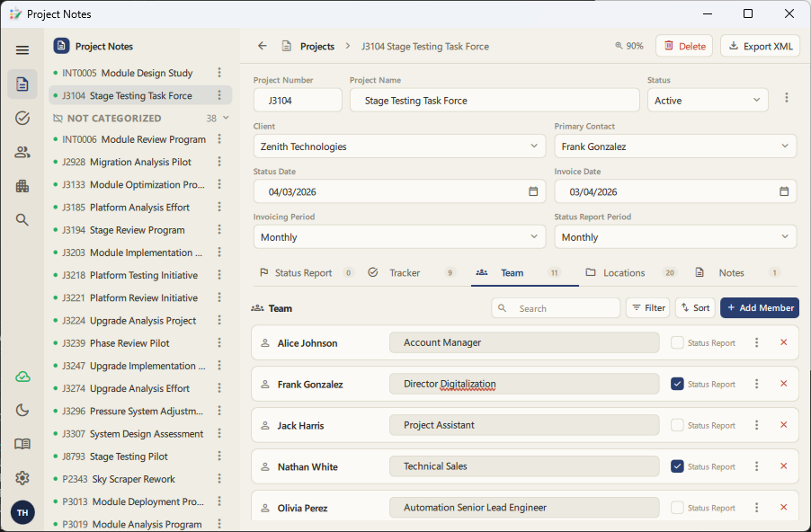This screenshot has height=532, width=811.
Task: Open more options for INT0005 project row
Action: [x=219, y=73]
